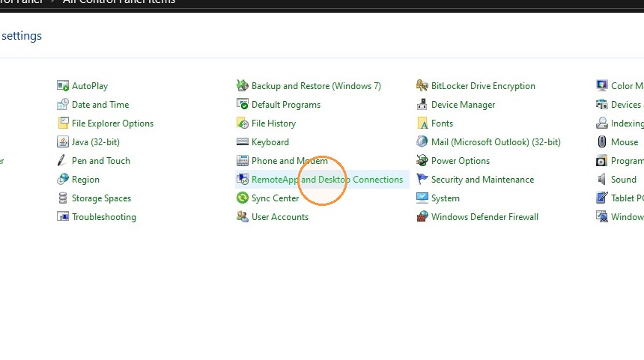Open the Keyboard icon
Screen dimensions: 644x360
point(243,142)
